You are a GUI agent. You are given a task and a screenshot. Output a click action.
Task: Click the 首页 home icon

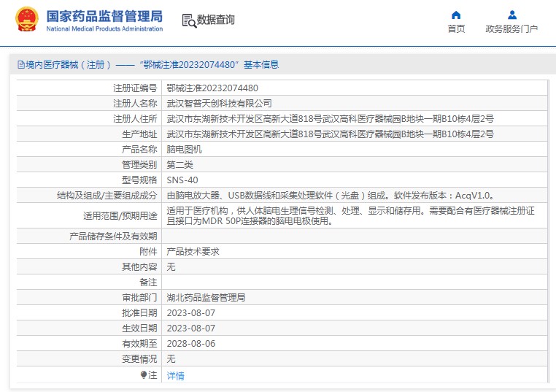(456, 15)
